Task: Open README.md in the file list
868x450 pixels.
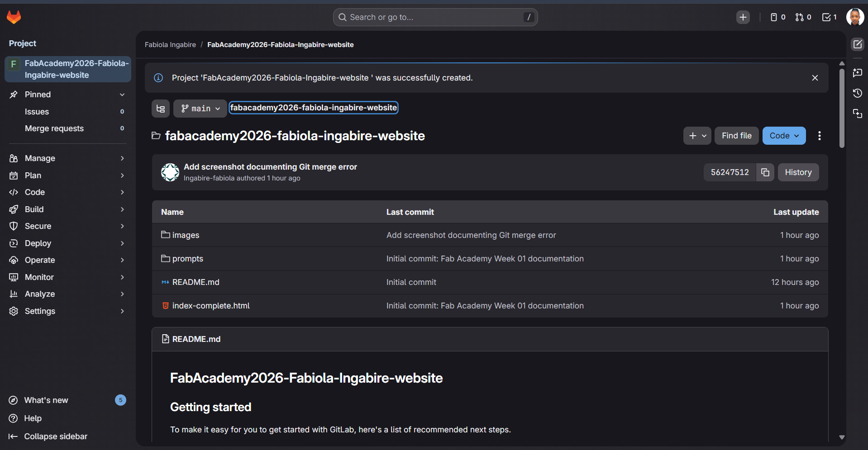Action: 196,282
